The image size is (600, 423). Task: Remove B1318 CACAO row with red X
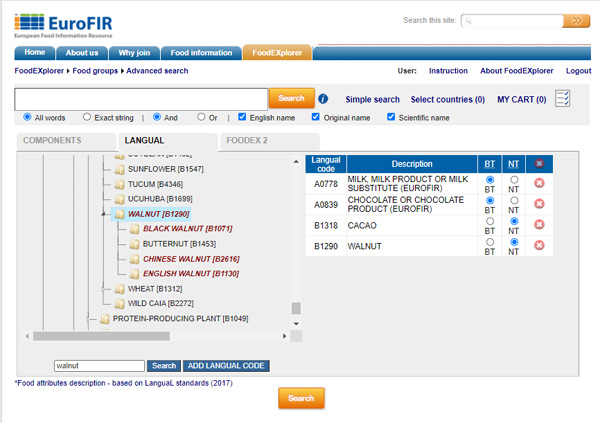coord(539,224)
